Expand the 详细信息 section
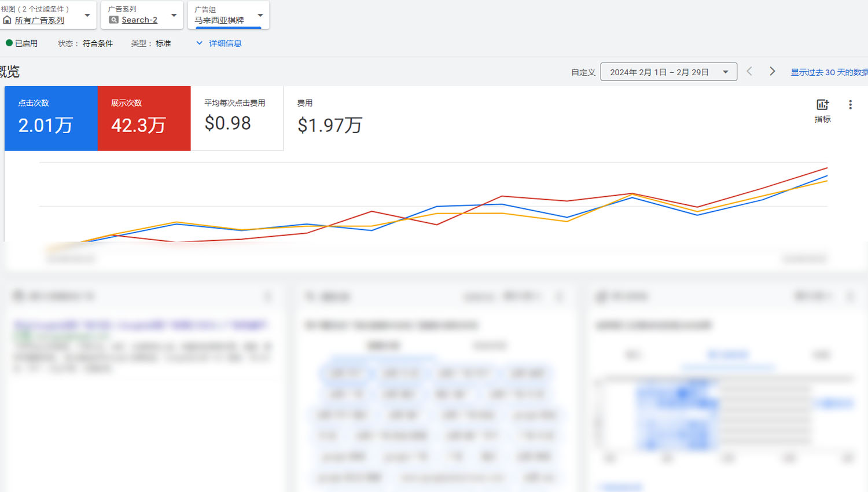This screenshot has height=492, width=868. (219, 43)
